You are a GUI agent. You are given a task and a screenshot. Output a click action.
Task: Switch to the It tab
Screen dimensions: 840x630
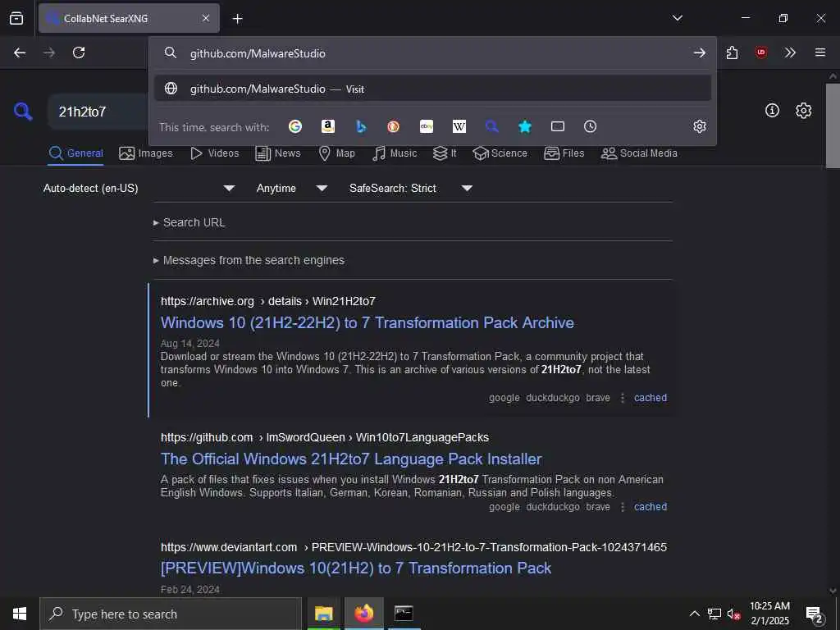445,153
